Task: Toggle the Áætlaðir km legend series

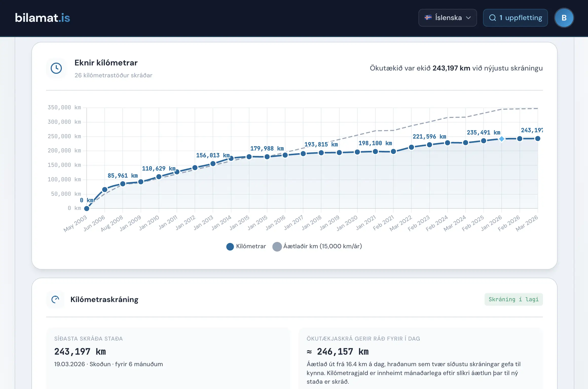Action: pos(317,246)
